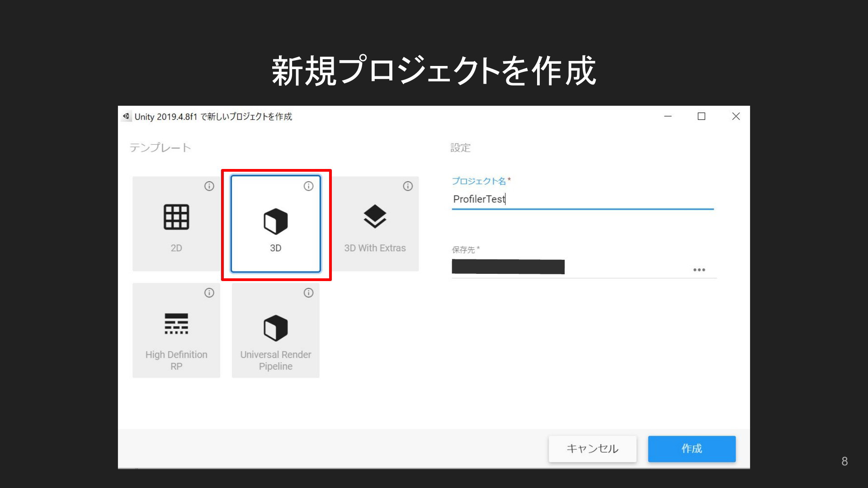Minimize the Unity project window
Image resolution: width=868 pixels, height=488 pixels.
point(668,116)
